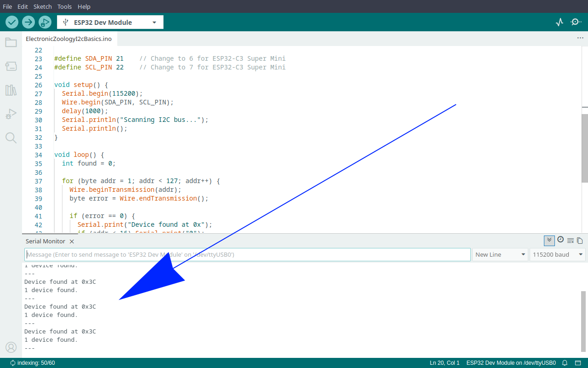
Task: Select the Serial Monitor panel tab
Action: [x=45, y=241]
